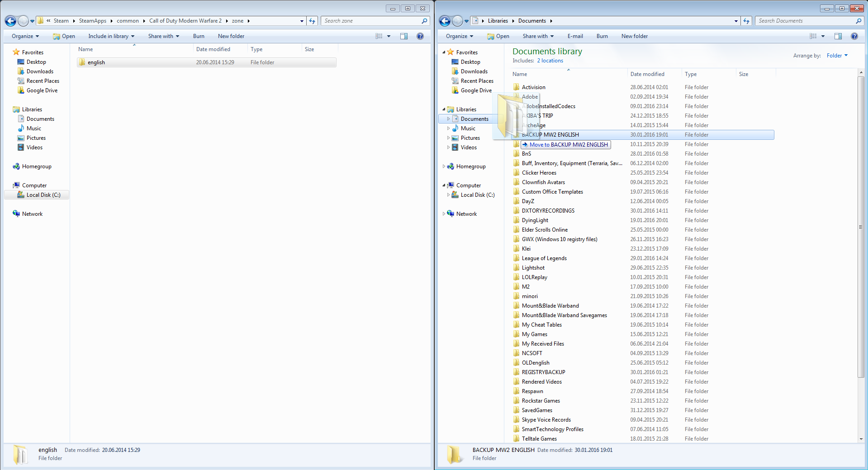This screenshot has height=470, width=868.
Task: Click SteamApps in address breadcrumb
Action: [x=93, y=21]
